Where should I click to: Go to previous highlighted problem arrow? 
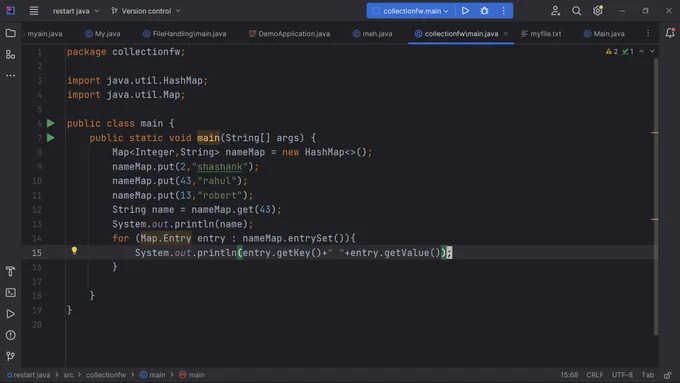pos(641,52)
